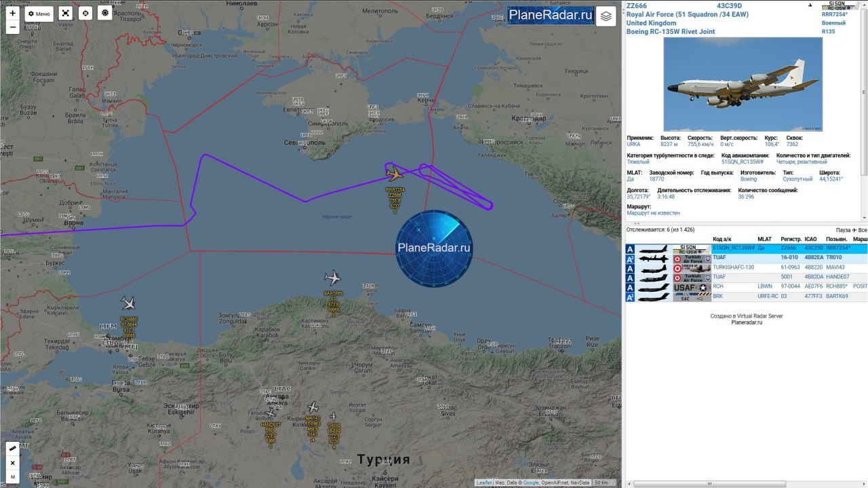Sort list by ICAO column header
The image size is (868, 488).
click(811, 239)
